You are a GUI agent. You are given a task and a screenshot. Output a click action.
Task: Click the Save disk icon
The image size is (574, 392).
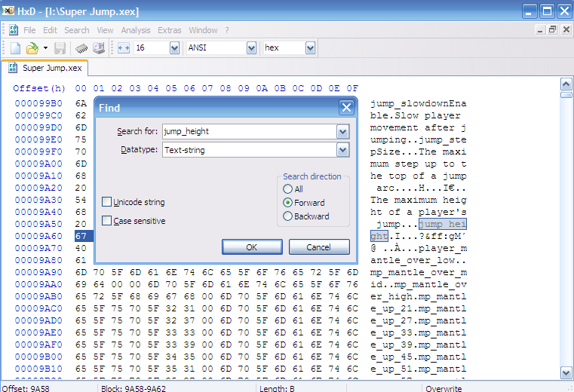(x=60, y=47)
